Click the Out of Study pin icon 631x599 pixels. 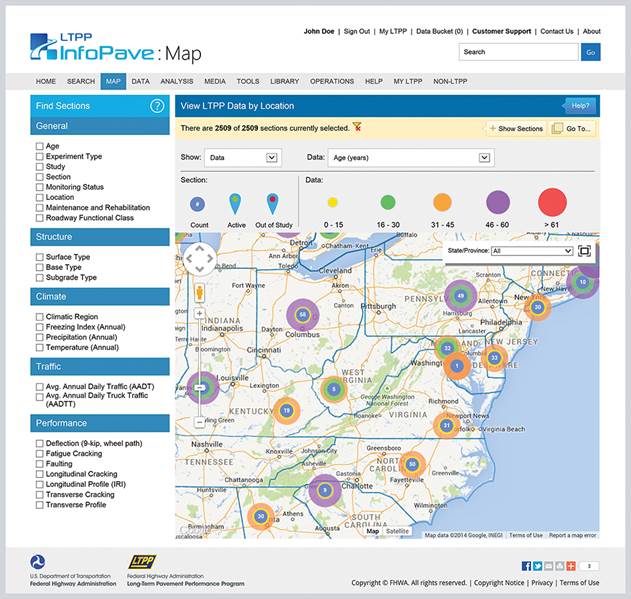(272, 203)
